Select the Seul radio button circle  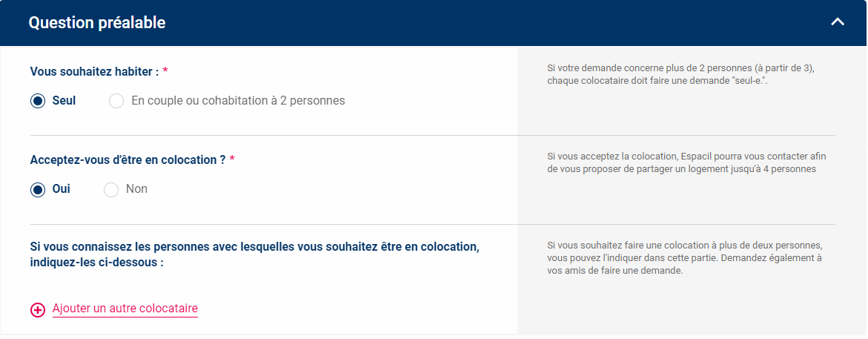(38, 101)
